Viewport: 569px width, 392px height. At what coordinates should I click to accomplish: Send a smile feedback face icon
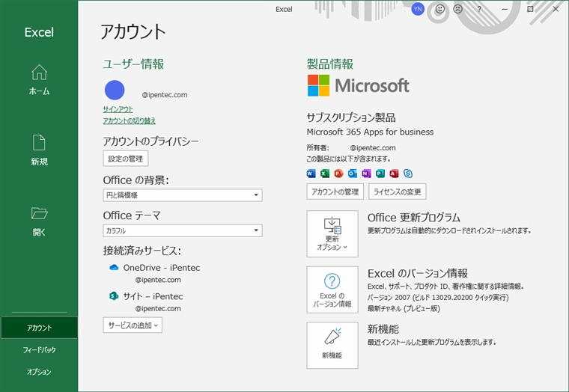point(439,9)
